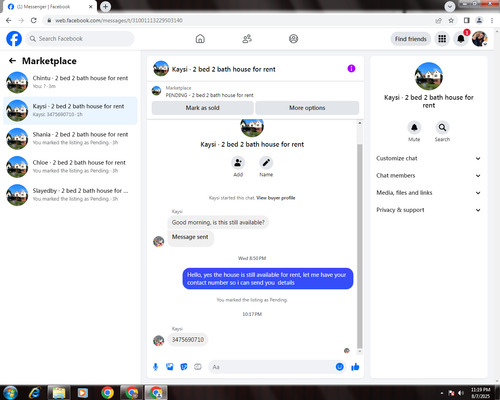
Task: Go back with the Marketplace arrow
Action: click(12, 61)
